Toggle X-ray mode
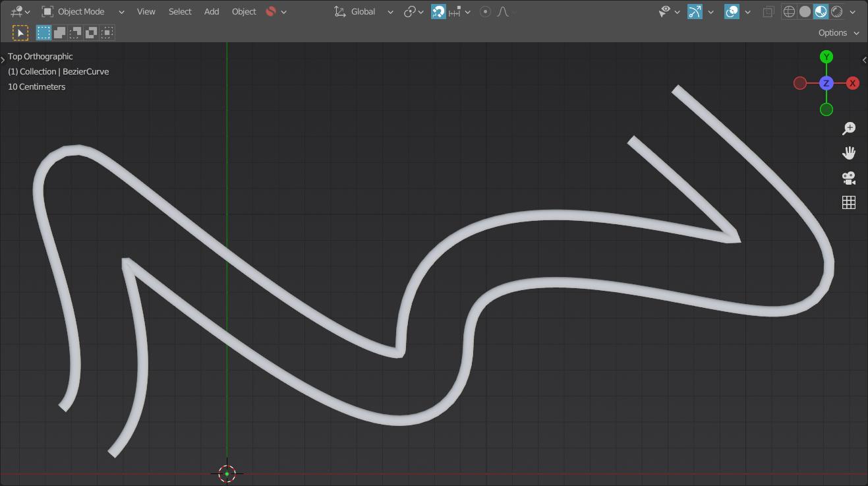868x486 pixels. pos(768,11)
